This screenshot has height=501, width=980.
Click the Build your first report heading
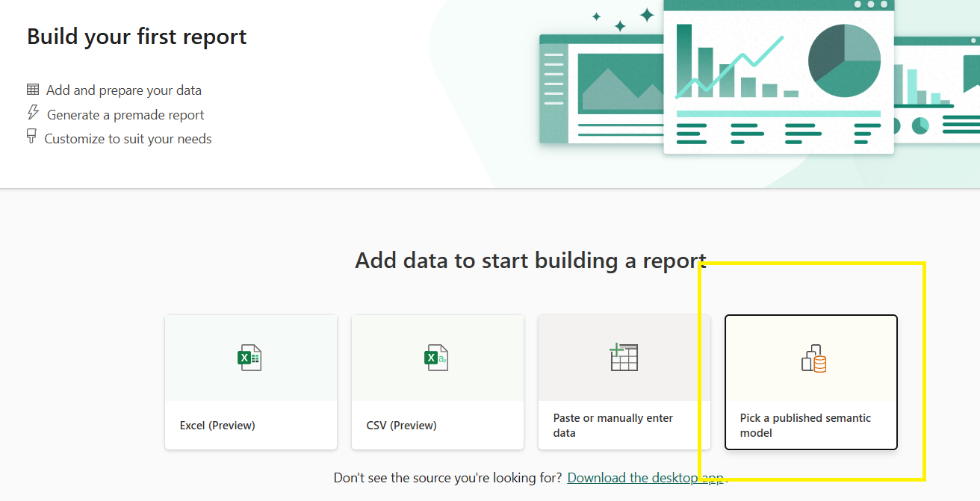[x=137, y=37]
